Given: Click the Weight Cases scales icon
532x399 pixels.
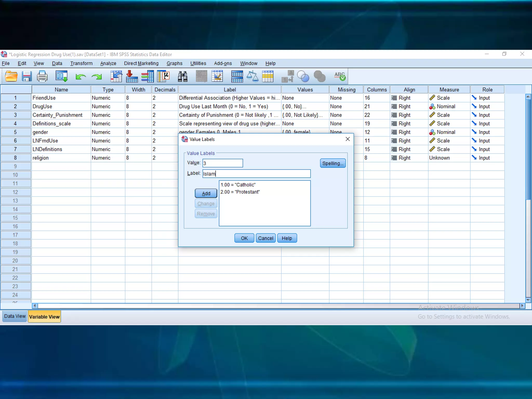Looking at the screenshot, I should pyautogui.click(x=252, y=76).
